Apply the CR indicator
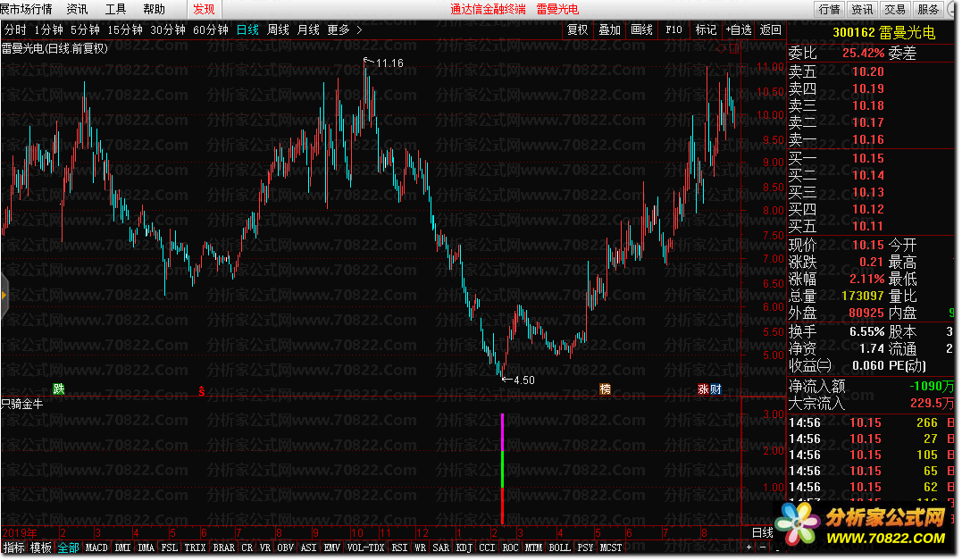The image size is (962, 560). click(247, 547)
